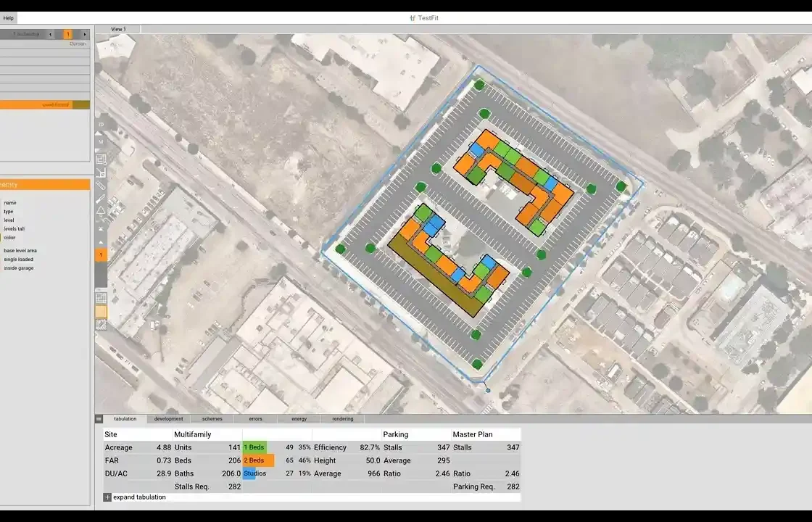This screenshot has height=522, width=812.
Task: Go to the previous building arrow
Action: (x=50, y=34)
